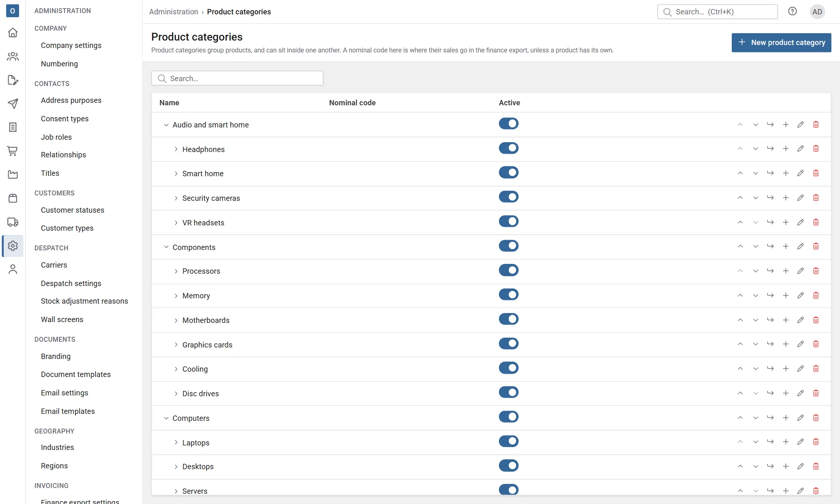840x504 pixels.
Task: Move Cooling down
Action: [x=755, y=369]
